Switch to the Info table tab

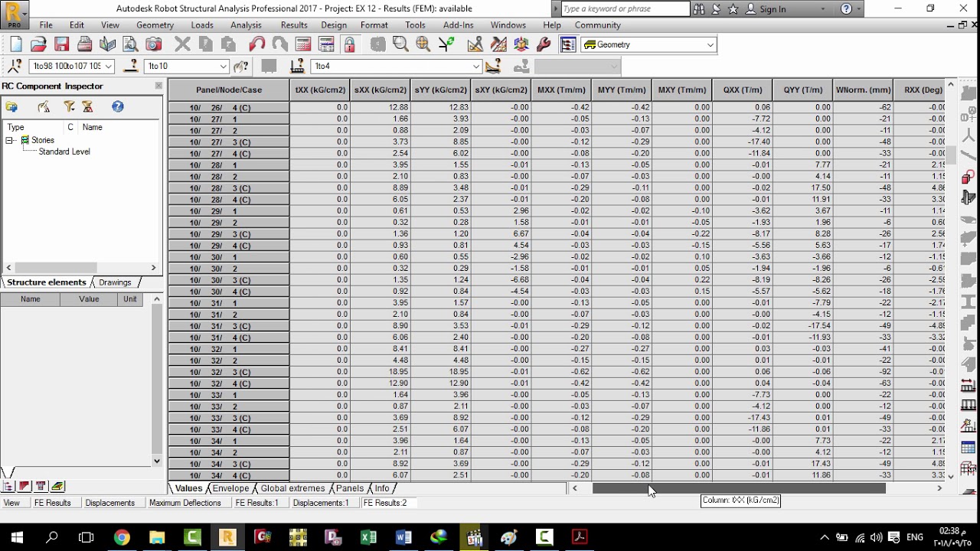pos(381,488)
